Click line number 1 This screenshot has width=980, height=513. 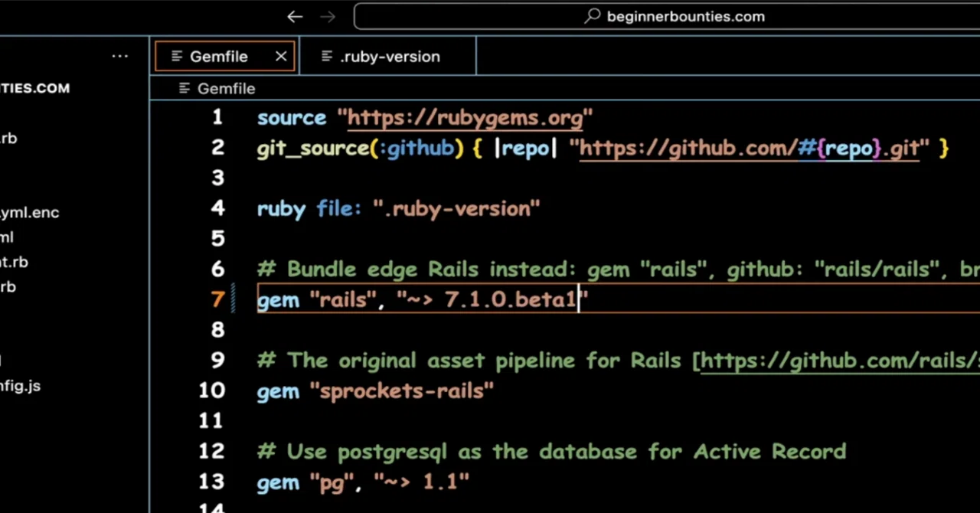click(218, 117)
